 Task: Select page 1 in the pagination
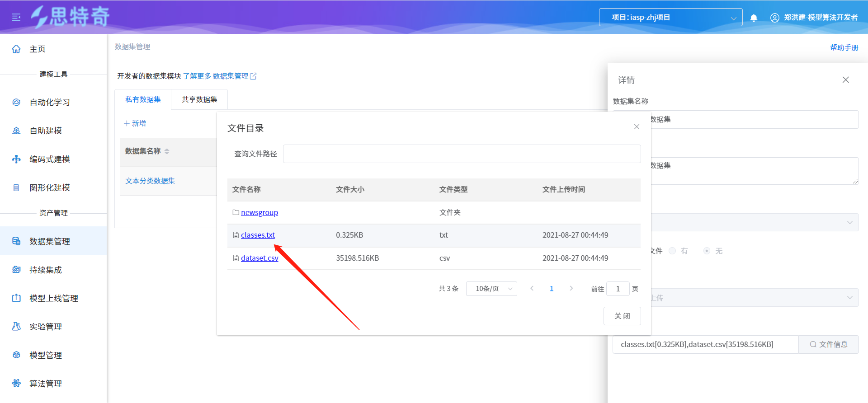pos(552,288)
